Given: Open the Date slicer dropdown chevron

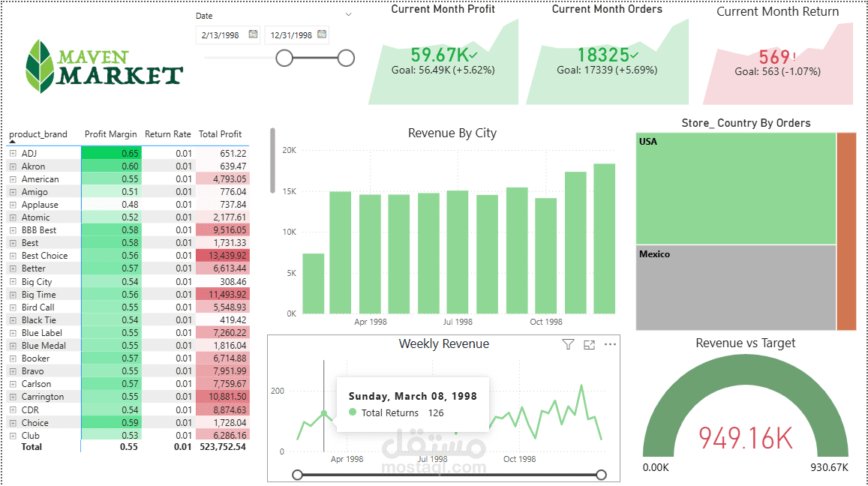Looking at the screenshot, I should click(x=348, y=14).
